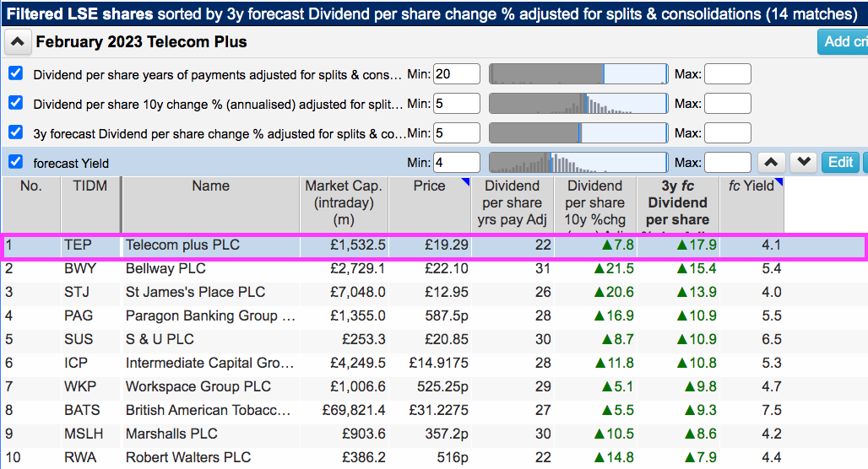Click range slider for forecast Yield criterion
This screenshot has height=469, width=868.
pyautogui.click(x=578, y=163)
